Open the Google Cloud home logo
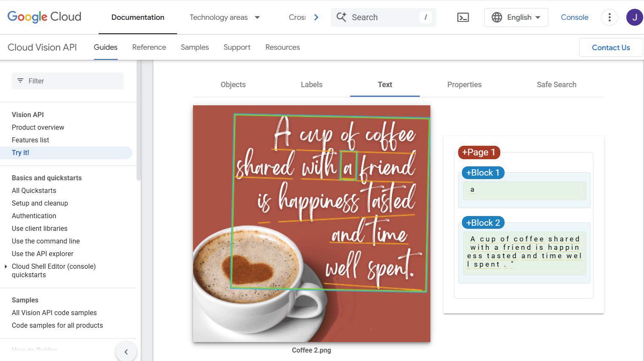The height and width of the screenshot is (361, 644). pos(44,17)
